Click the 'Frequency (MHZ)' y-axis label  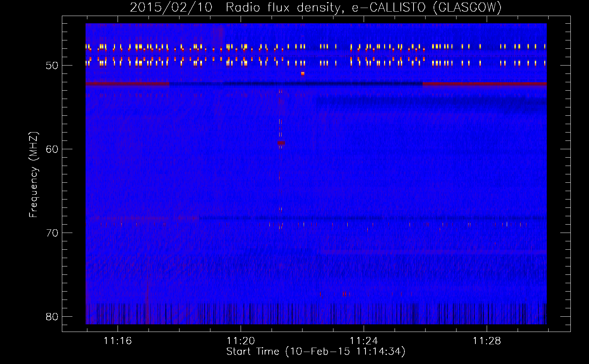(33, 175)
